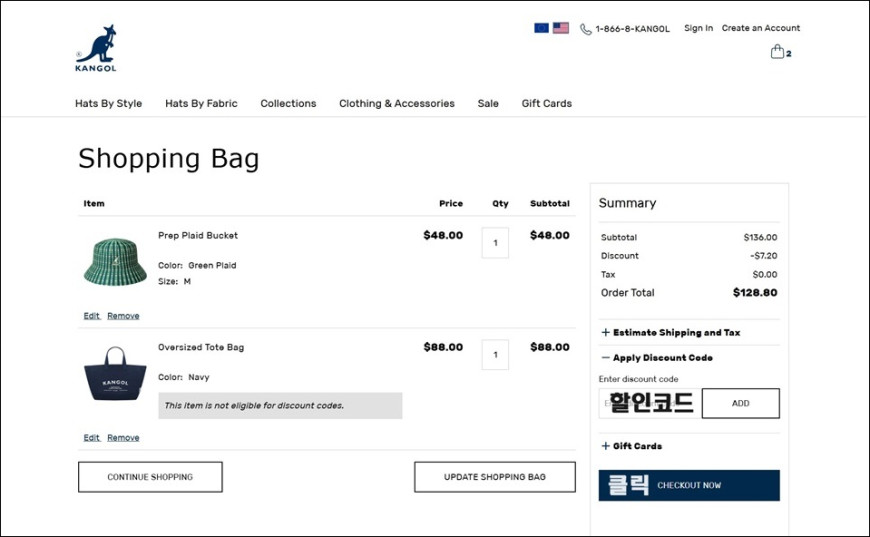Open the Prep Plaid Bucket product name
This screenshot has width=870, height=537.
pos(198,235)
